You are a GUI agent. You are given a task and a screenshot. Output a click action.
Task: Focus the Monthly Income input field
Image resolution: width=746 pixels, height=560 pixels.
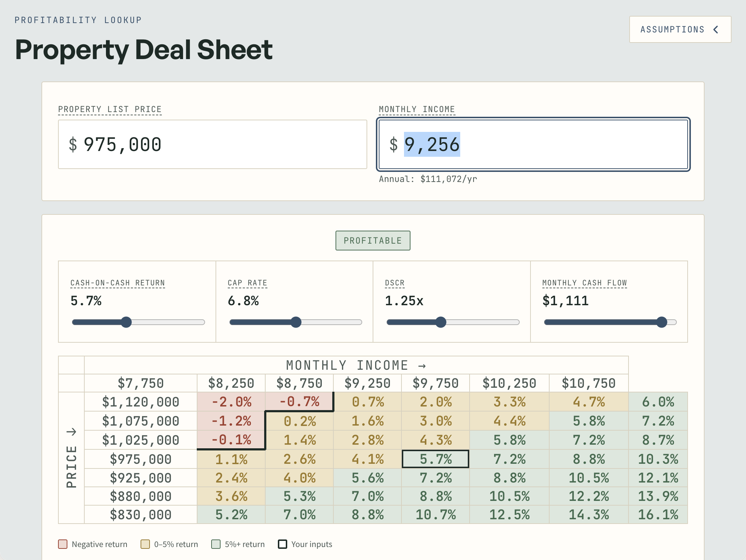click(533, 145)
